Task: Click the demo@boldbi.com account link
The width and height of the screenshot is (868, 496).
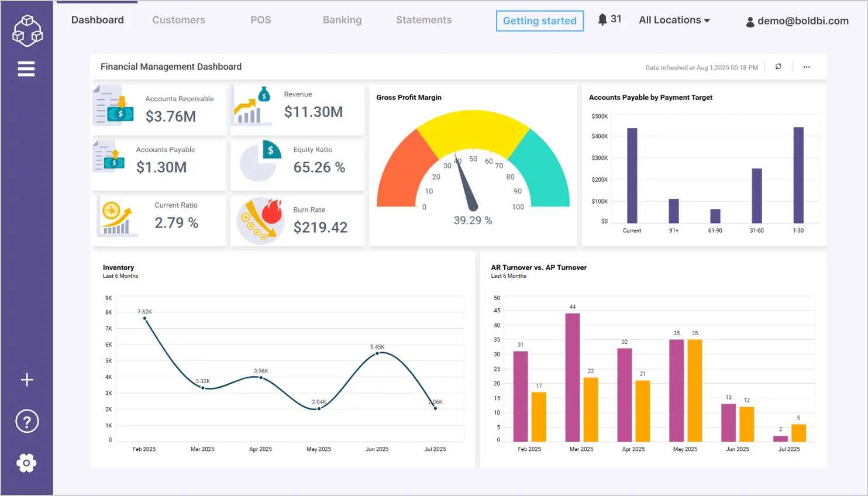Action: coord(802,21)
